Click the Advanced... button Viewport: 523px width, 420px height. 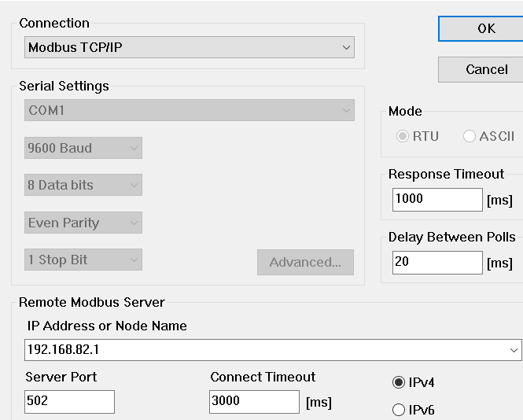coord(305,262)
